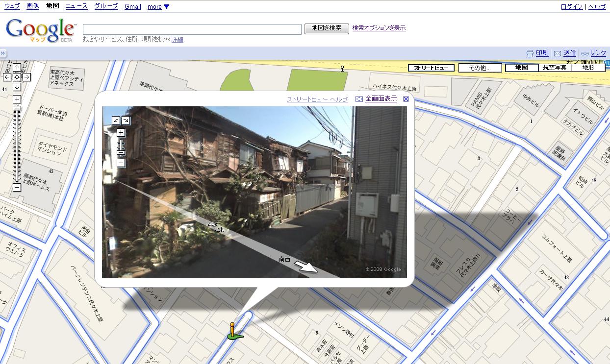610x364 pixels.
Task: Select 地図 in top navigation
Action: click(52, 6)
